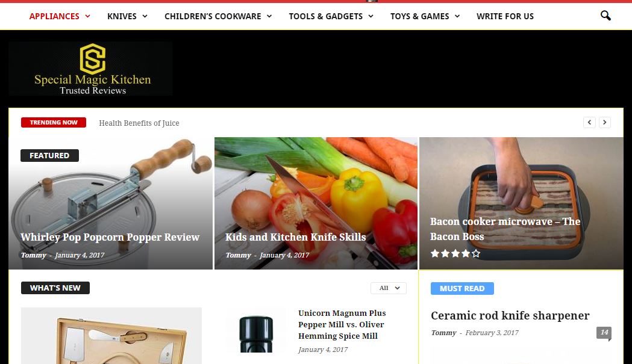The height and width of the screenshot is (364, 632).
Task: Expand the Appliances menu chevron
Action: click(x=87, y=16)
